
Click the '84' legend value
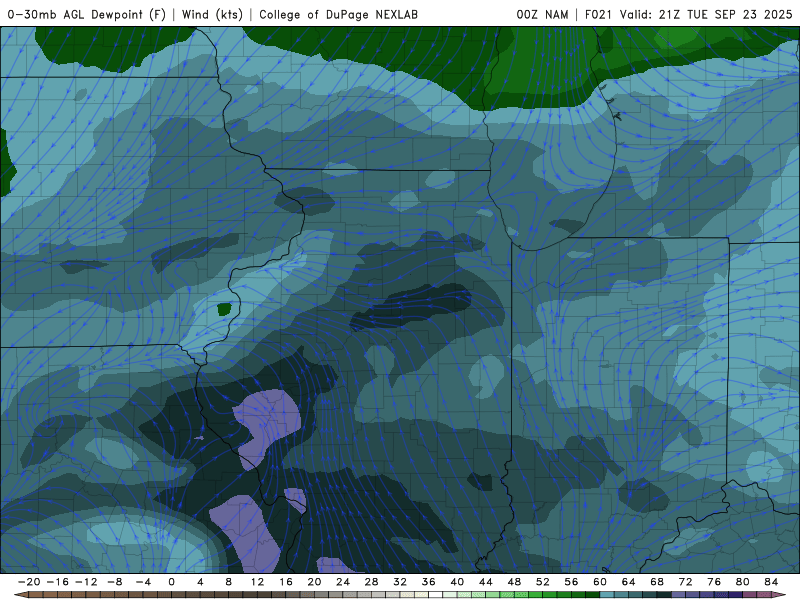(771, 582)
